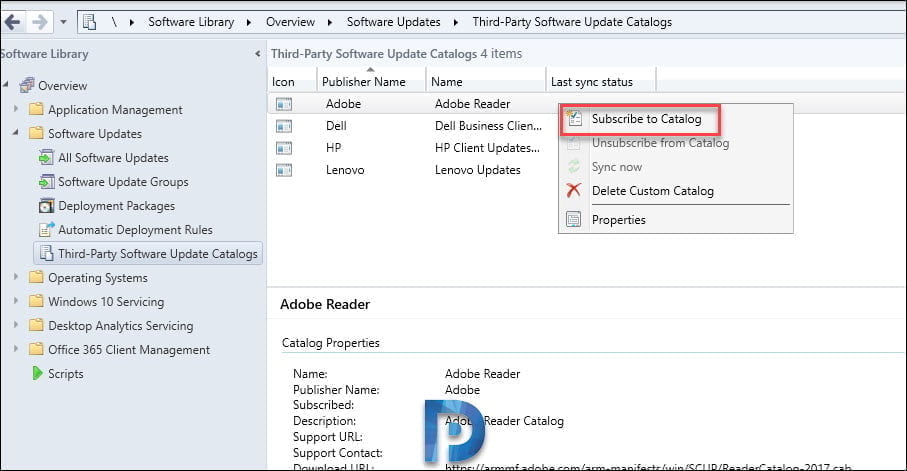Sort by the Publisher Name column header
This screenshot has height=471, width=907.
(371, 82)
